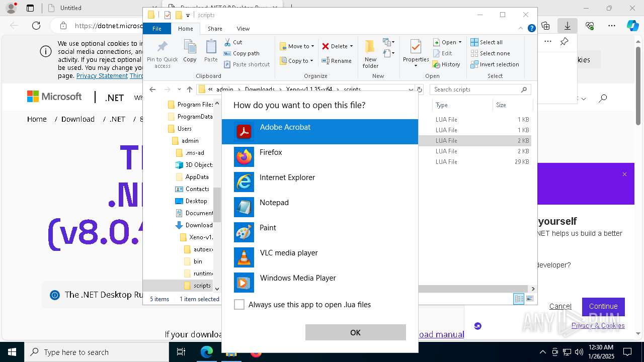This screenshot has height=362, width=644.
Task: Click Select all in the ribbon
Action: pyautogui.click(x=487, y=42)
